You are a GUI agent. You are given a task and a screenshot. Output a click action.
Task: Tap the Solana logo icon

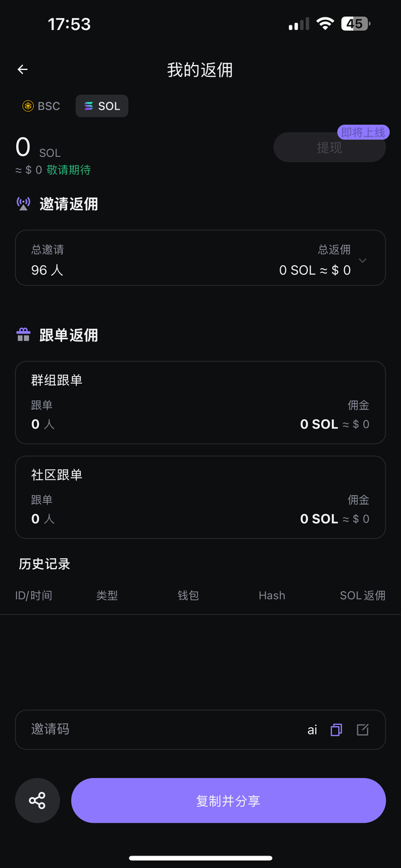[89, 106]
